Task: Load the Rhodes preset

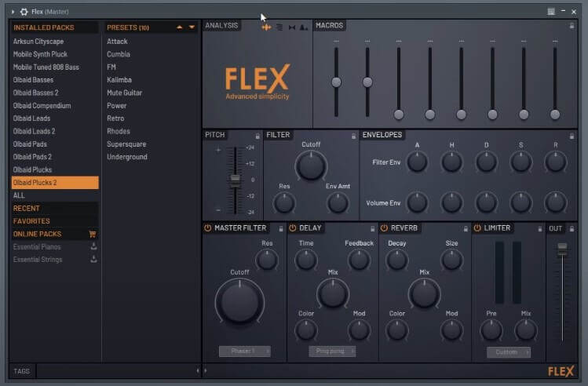Action: click(x=119, y=131)
